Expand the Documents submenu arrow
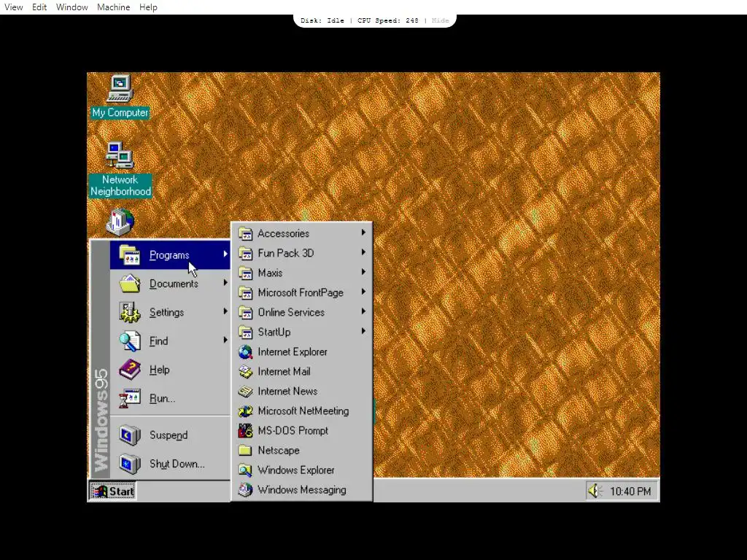 tap(225, 282)
